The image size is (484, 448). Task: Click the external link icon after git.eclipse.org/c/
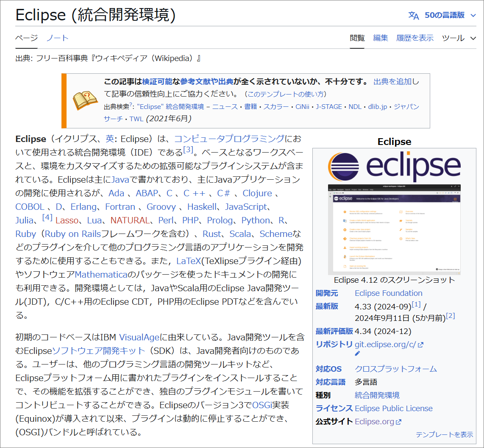pyautogui.click(x=421, y=345)
